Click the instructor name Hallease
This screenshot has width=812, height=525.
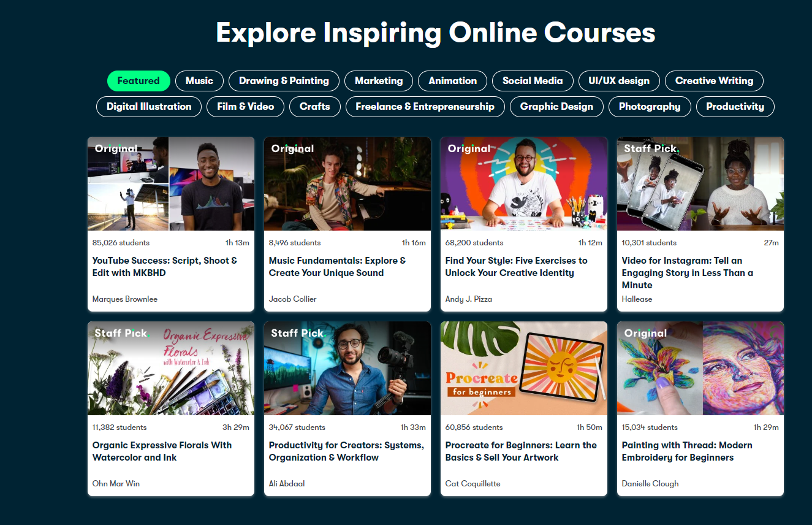(x=637, y=299)
